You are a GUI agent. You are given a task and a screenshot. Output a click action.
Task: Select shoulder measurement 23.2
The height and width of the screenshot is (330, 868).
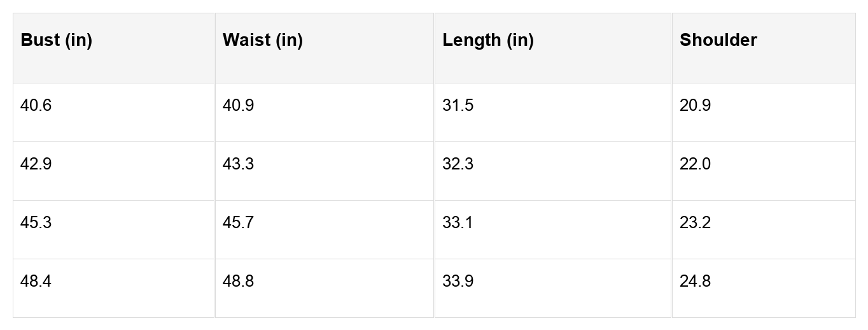696,223
